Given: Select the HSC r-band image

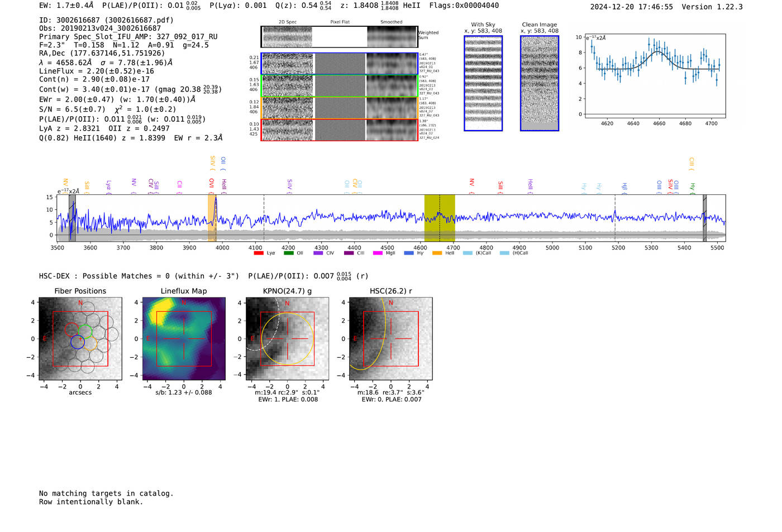Looking at the screenshot, I should coord(390,339).
